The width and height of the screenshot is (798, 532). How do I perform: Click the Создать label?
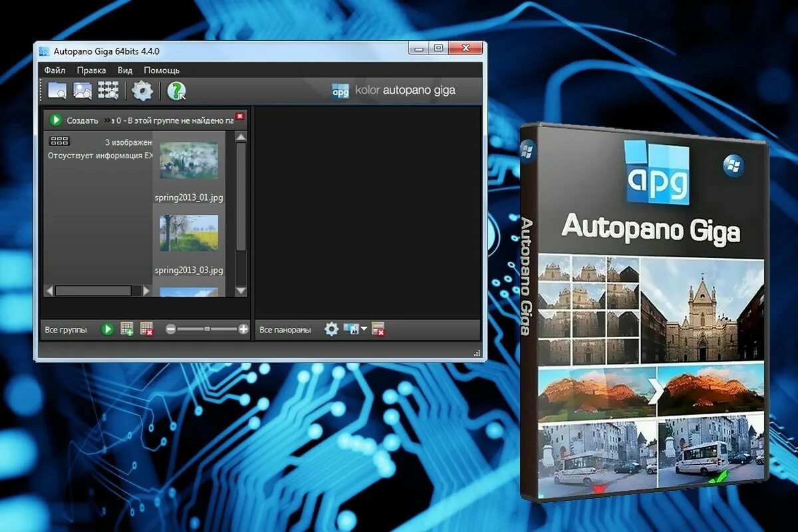(x=82, y=120)
